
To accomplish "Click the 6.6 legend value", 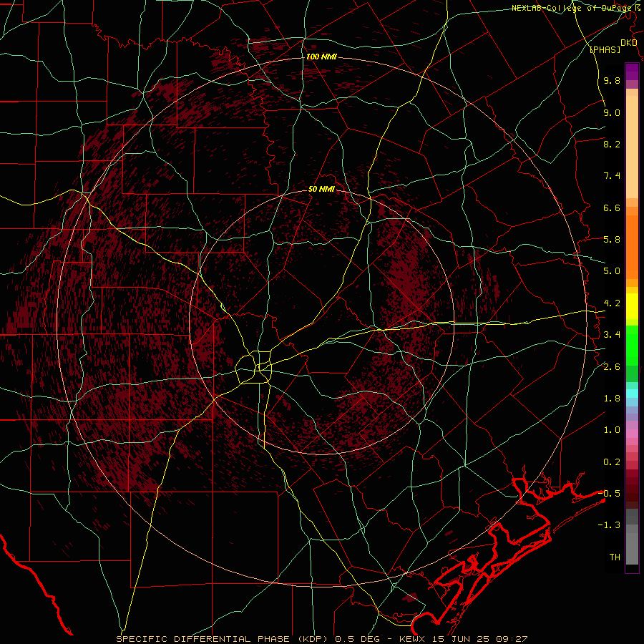I will [612, 208].
